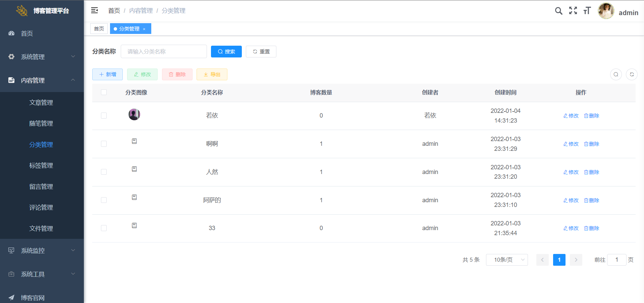Close the 分类管理 tab with x icon
The height and width of the screenshot is (303, 644).
point(144,29)
